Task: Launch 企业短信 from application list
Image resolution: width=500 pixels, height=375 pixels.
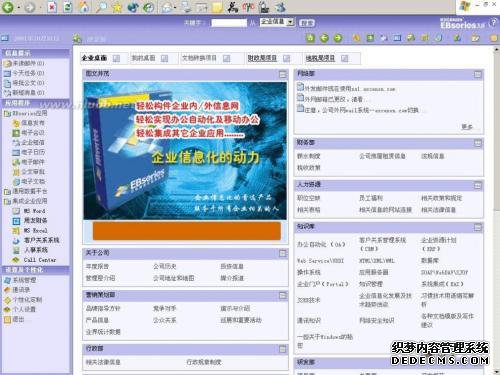Action: [28, 142]
